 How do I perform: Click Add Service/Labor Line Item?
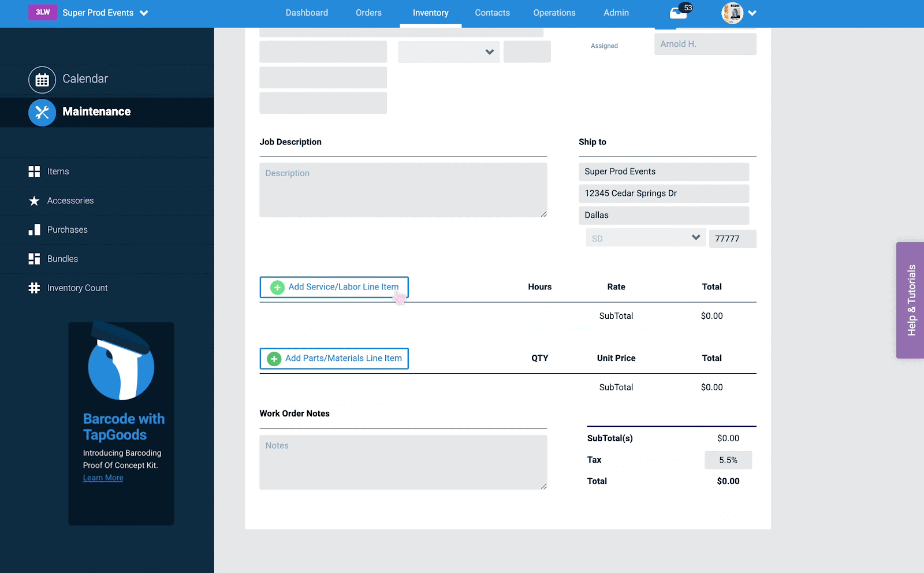click(x=334, y=286)
